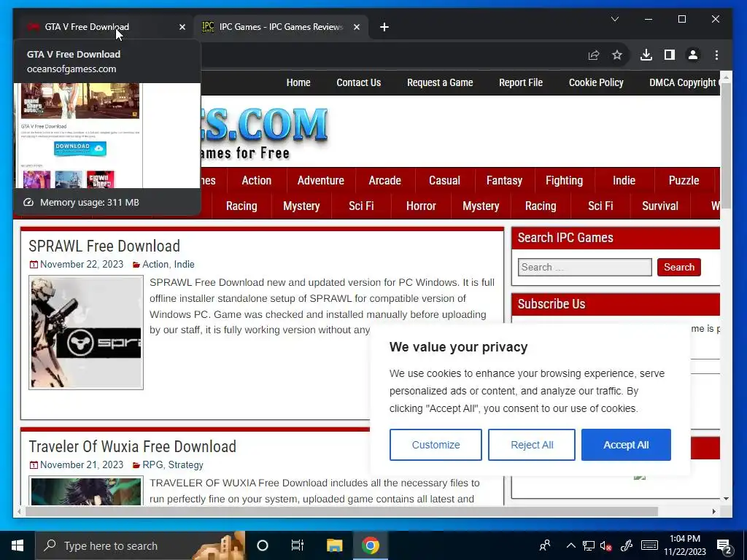The height and width of the screenshot is (560, 747).
Task: Open the notification center icon
Action: [724, 547]
